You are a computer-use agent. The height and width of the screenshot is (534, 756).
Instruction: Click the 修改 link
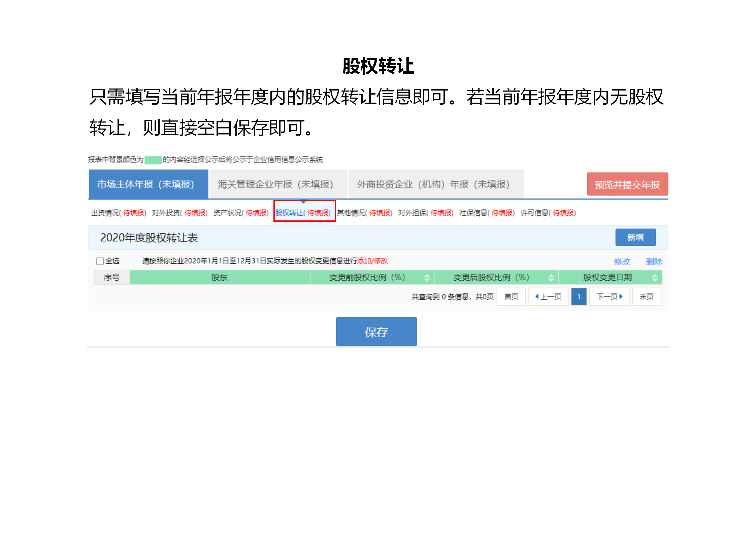click(622, 261)
